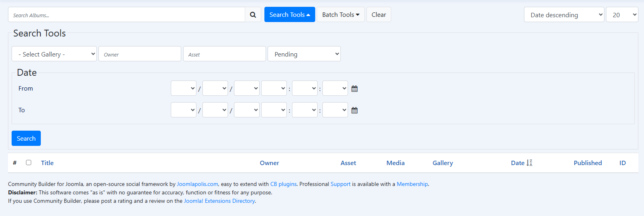Open the 20 items-per-page dropdown

(x=622, y=15)
